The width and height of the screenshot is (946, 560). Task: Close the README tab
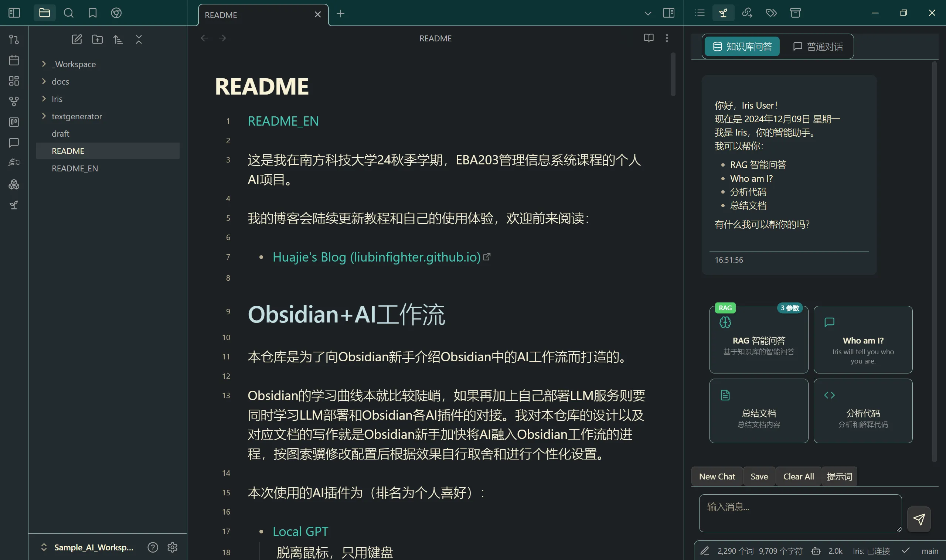click(x=318, y=15)
